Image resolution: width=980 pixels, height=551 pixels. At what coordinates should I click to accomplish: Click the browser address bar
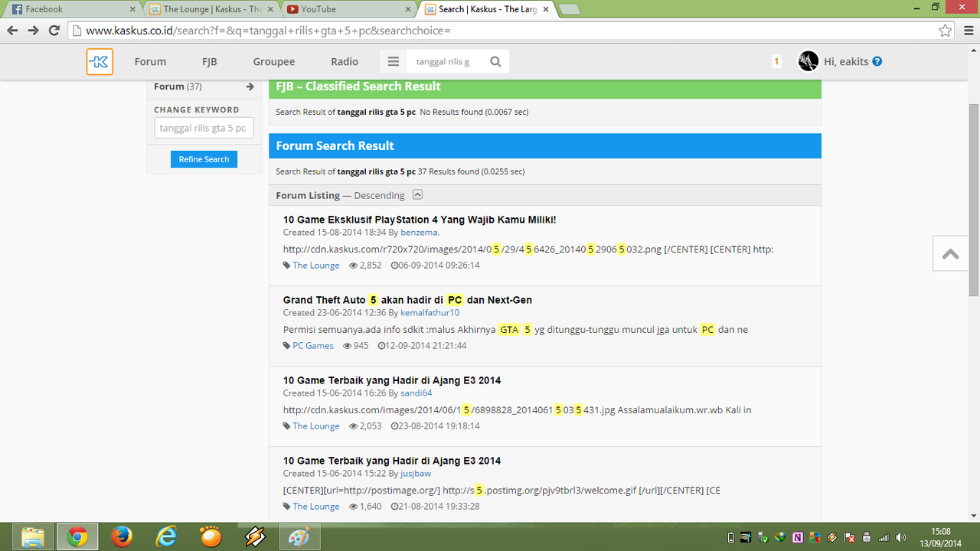tap(501, 31)
